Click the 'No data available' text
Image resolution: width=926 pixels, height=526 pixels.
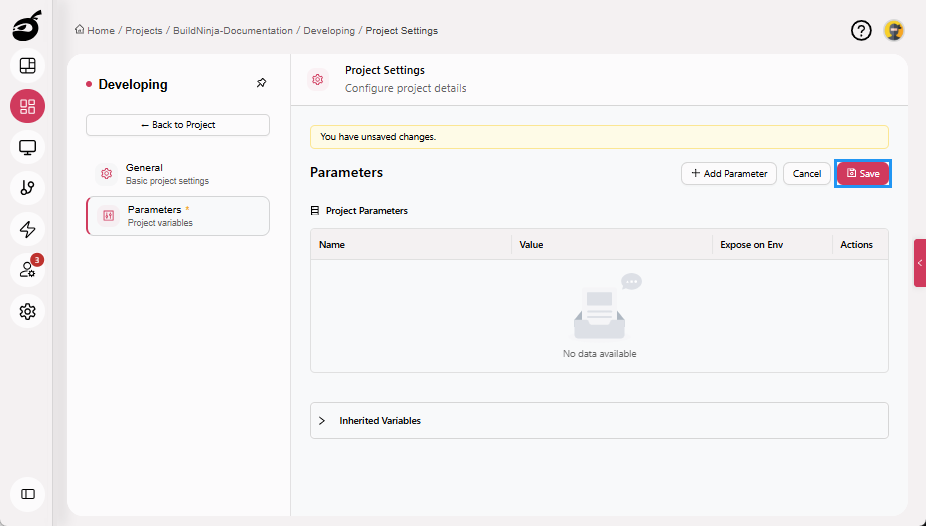tap(599, 354)
